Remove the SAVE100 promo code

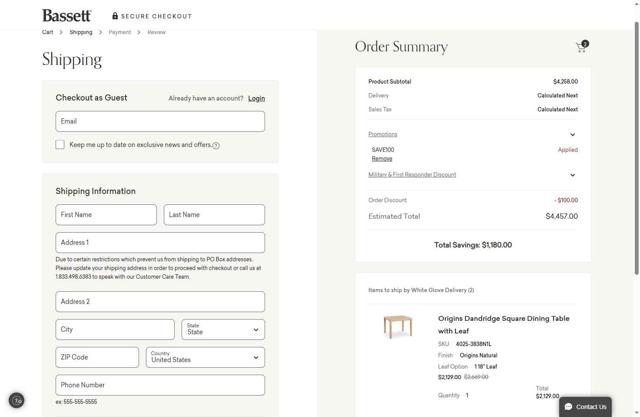pos(382,158)
